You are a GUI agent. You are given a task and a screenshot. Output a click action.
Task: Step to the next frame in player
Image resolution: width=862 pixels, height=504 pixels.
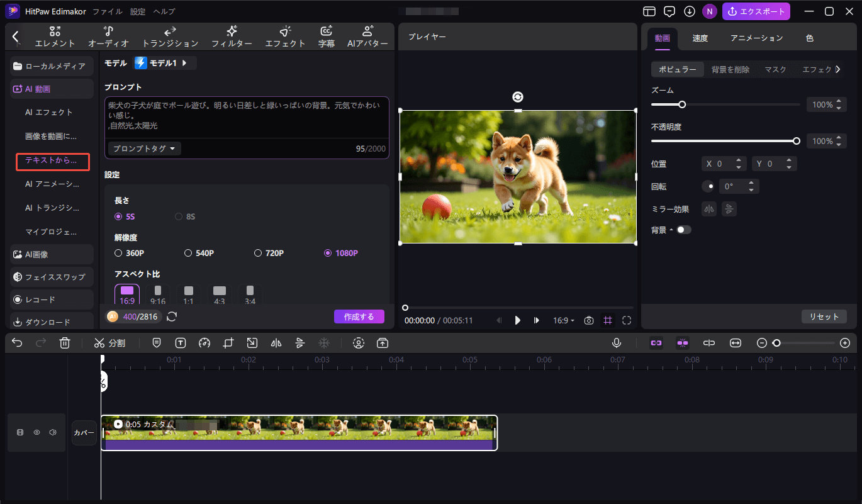coord(537,320)
